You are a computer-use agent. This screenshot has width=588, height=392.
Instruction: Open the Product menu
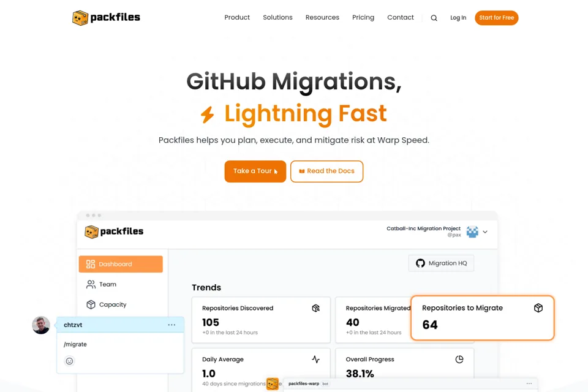(237, 18)
